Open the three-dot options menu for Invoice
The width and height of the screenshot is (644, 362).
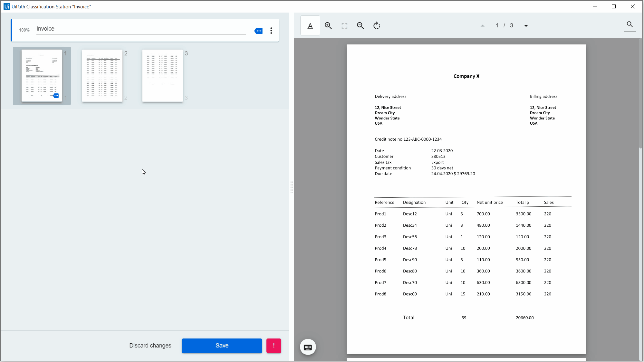pos(271,31)
